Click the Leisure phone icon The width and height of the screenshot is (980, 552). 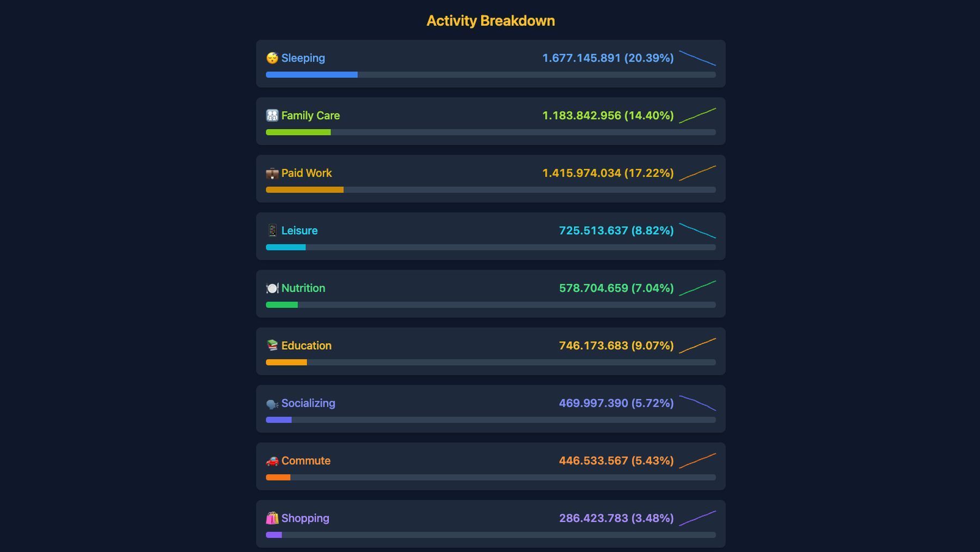coord(272,230)
